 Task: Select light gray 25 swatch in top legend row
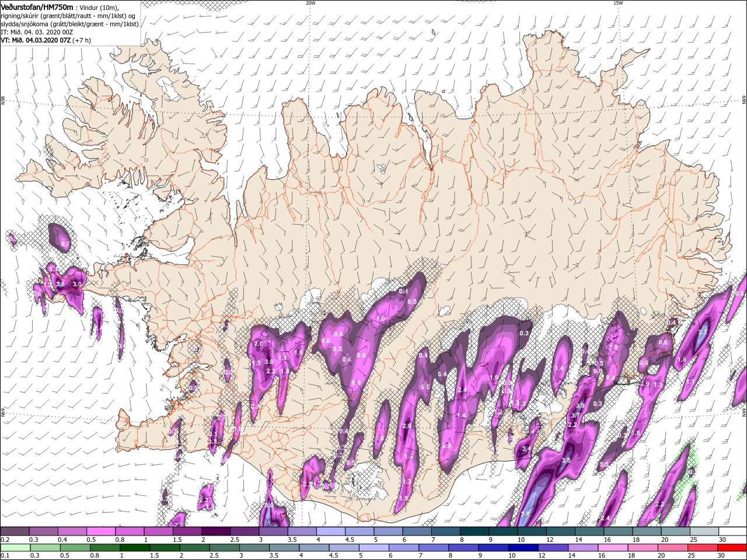pyautogui.click(x=704, y=531)
